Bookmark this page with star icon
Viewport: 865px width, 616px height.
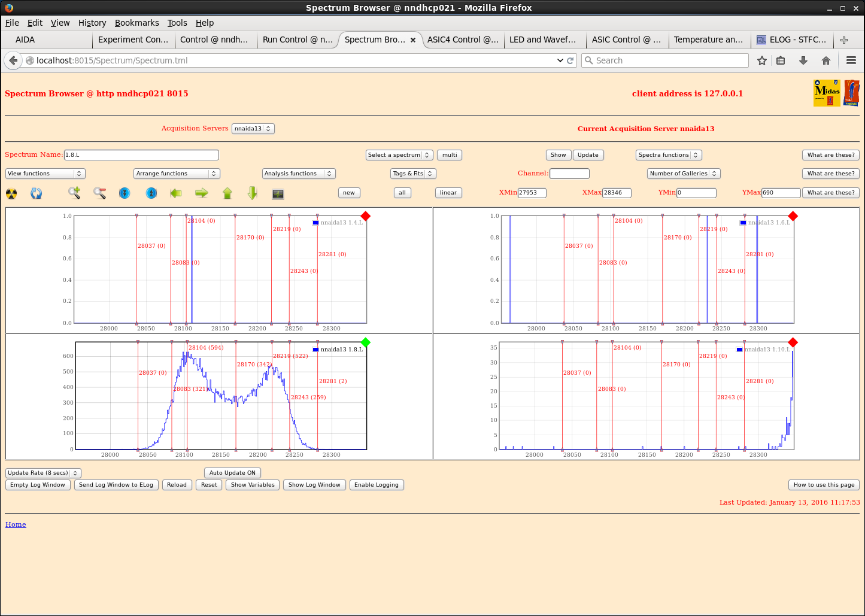[762, 60]
